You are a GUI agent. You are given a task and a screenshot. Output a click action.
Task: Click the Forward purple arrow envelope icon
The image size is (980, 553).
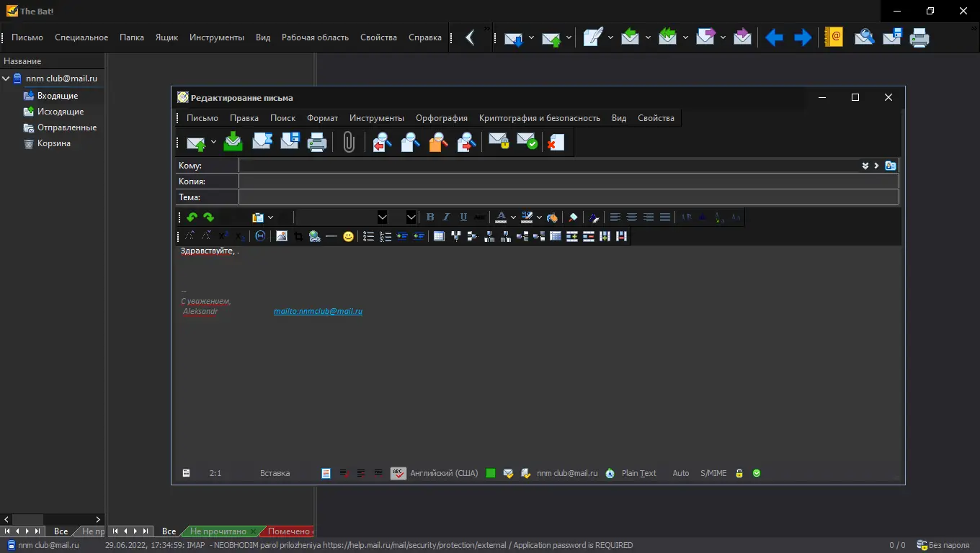[705, 37]
